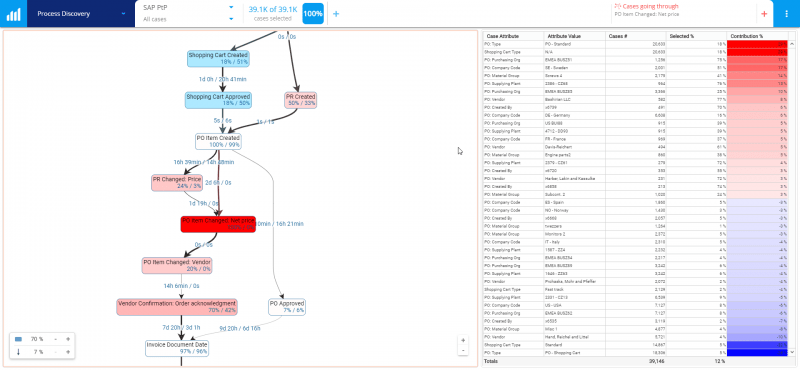Click the 'PO - Standard' attribute value row
800x370 pixels.
coord(635,44)
